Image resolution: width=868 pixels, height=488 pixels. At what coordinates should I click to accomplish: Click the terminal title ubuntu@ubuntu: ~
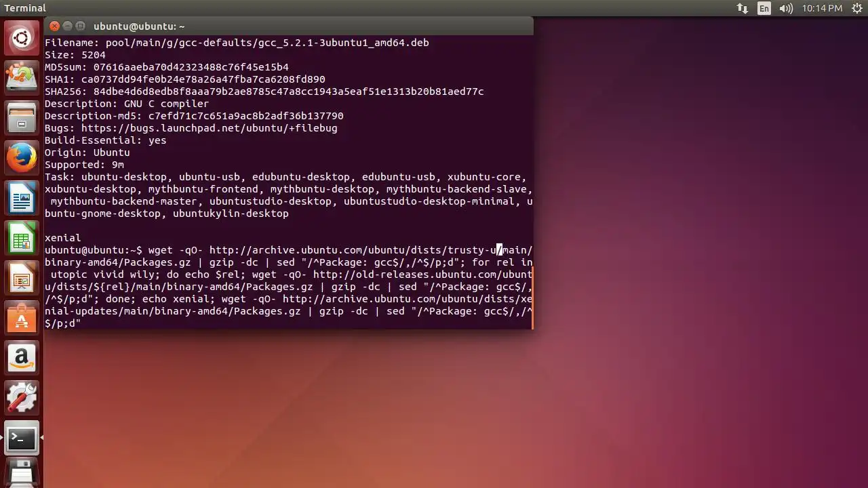[139, 26]
